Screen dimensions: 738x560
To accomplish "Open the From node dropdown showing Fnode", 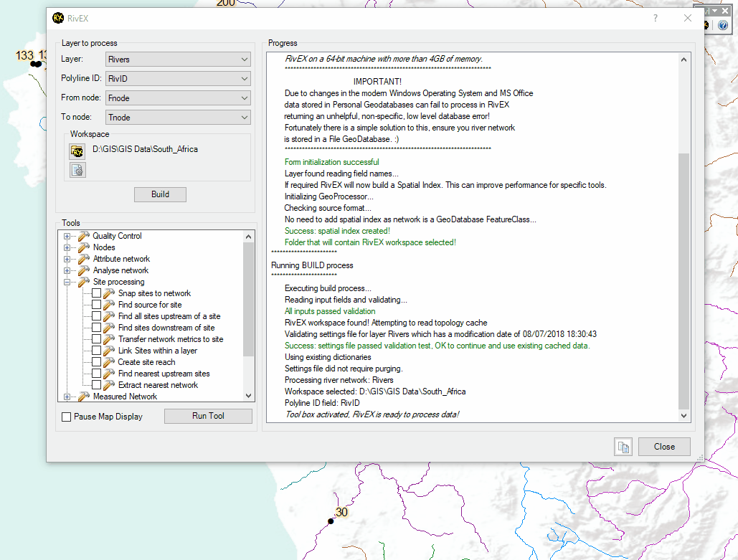I will pos(178,98).
